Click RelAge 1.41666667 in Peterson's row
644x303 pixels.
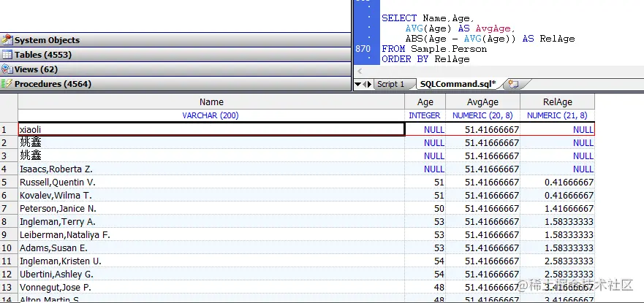coord(557,208)
